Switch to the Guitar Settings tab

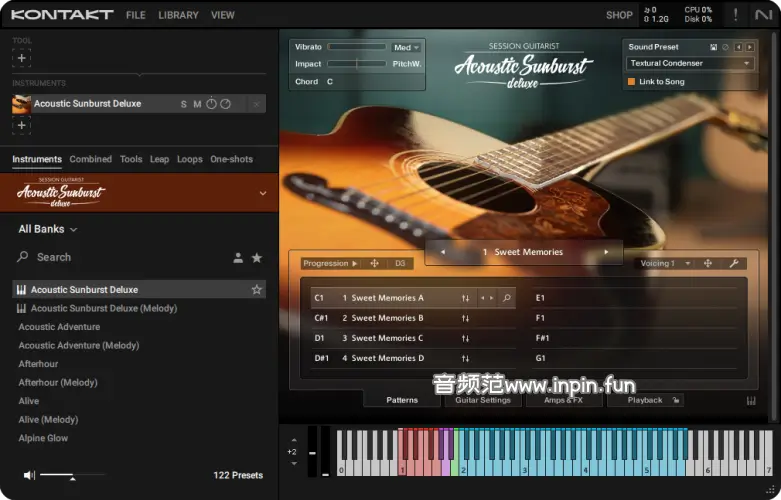(483, 400)
